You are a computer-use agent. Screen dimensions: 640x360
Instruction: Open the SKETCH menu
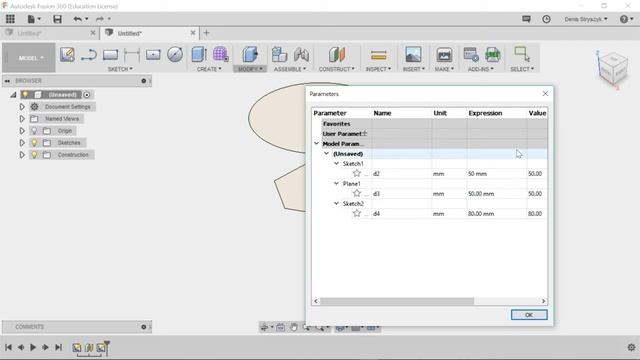click(120, 69)
